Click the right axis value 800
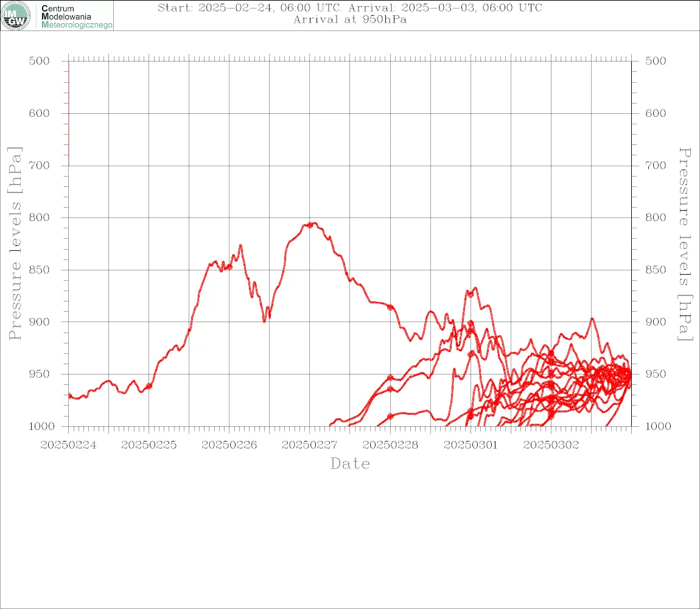Image resolution: width=700 pixels, height=609 pixels. coord(656,217)
